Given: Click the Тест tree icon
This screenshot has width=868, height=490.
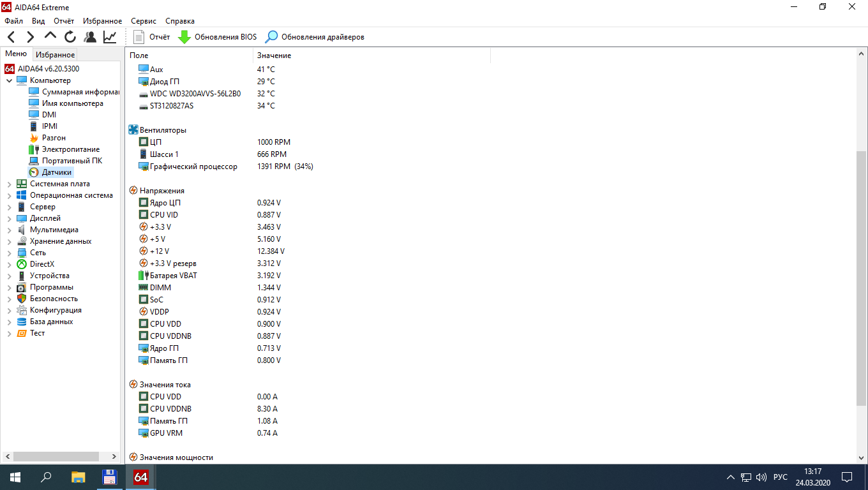Looking at the screenshot, I should [x=22, y=333].
